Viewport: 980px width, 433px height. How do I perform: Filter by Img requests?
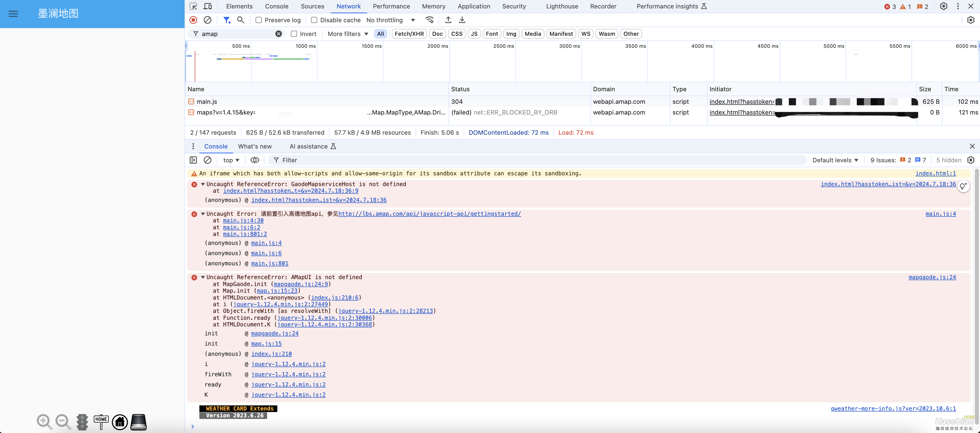[x=511, y=34]
